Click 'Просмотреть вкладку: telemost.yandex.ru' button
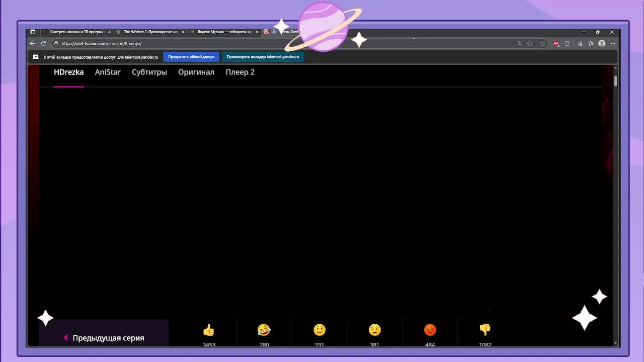Viewport: 644px width, 362px height. pos(263,57)
